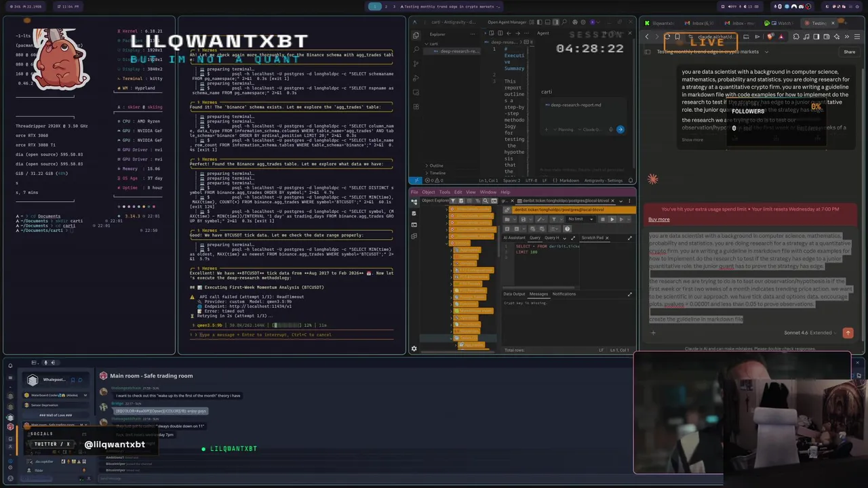Toggle microphone in chat app top bar
This screenshot has width=868, height=488.
(x=45, y=363)
